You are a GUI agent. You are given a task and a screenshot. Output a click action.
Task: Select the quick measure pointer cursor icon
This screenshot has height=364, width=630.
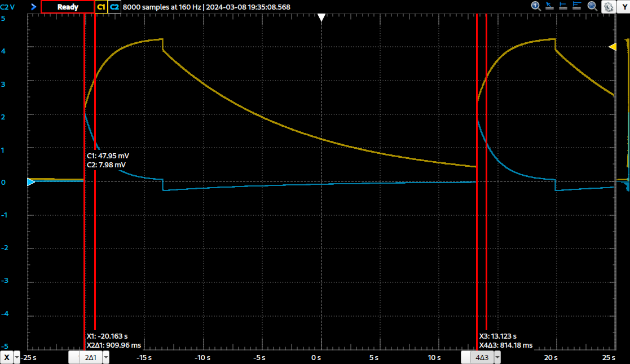550,6
